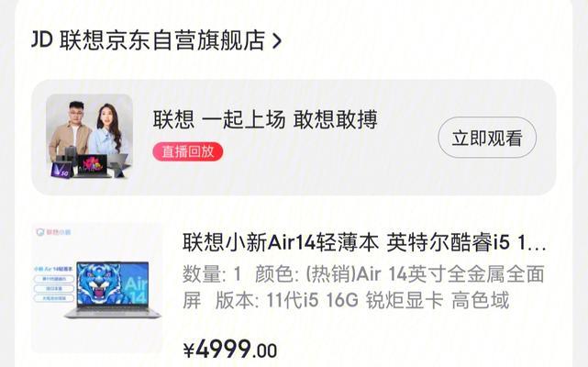Select the red 直播回放 badge

pos(188,152)
